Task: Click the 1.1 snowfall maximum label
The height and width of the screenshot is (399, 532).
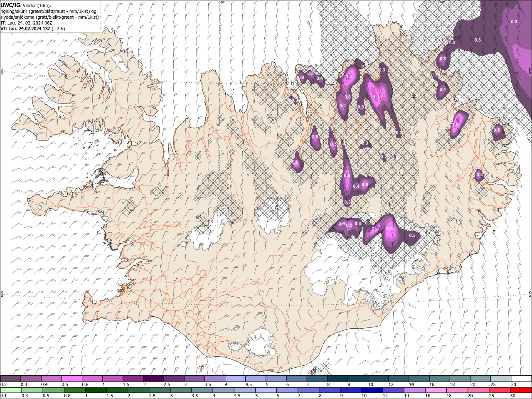Action: point(377,97)
